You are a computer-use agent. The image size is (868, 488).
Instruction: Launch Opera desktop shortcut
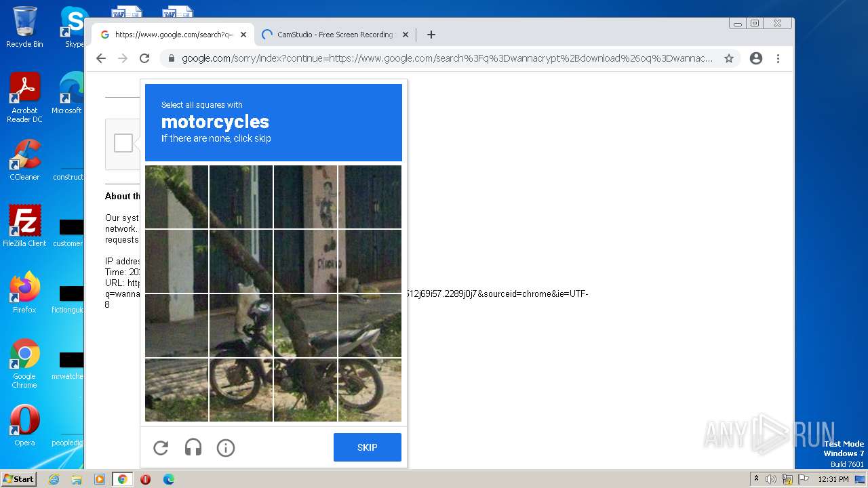pos(24,426)
